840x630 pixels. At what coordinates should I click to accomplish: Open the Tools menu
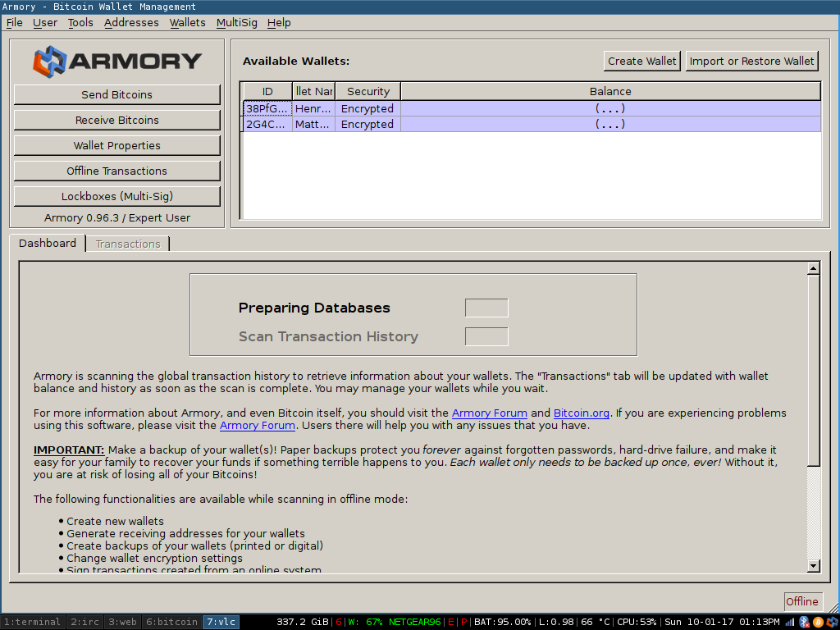(80, 22)
